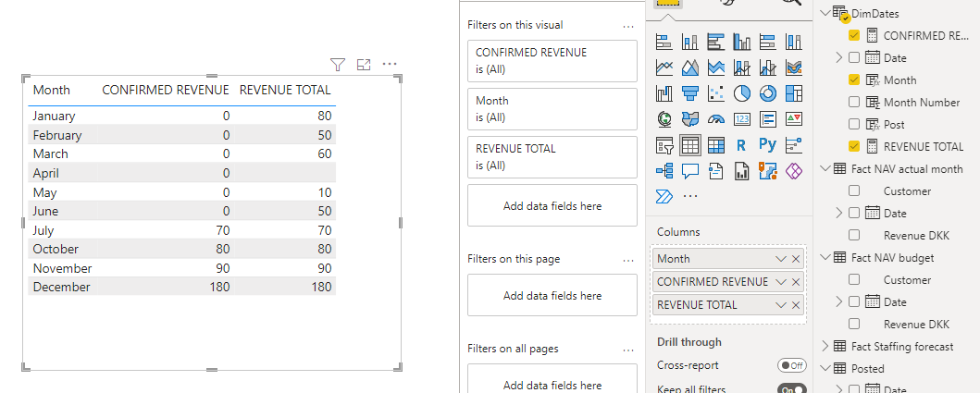
Task: Remove Month from the Columns well
Action: tap(796, 259)
